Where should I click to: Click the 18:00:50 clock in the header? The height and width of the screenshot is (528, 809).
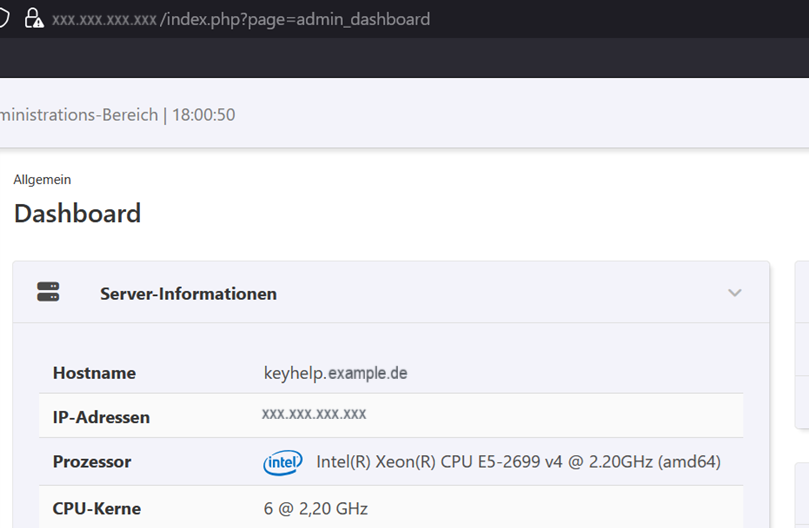(x=204, y=115)
